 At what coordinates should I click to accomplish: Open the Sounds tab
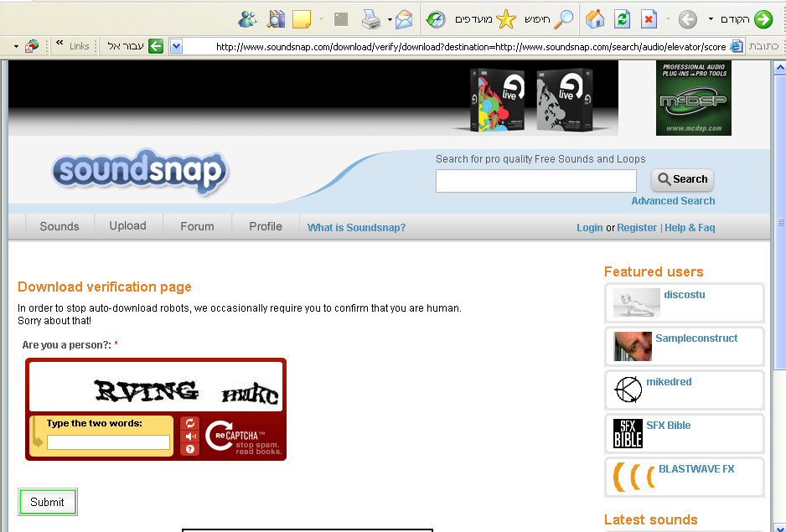[x=59, y=227]
